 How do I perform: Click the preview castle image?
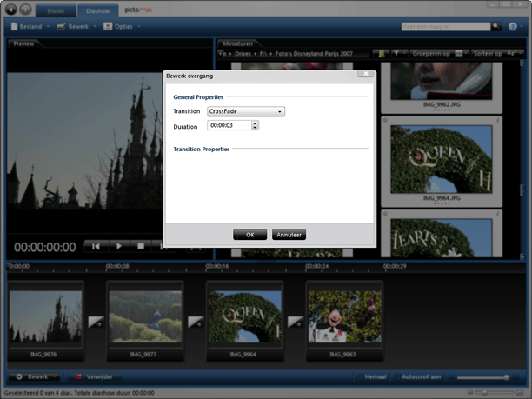point(85,141)
